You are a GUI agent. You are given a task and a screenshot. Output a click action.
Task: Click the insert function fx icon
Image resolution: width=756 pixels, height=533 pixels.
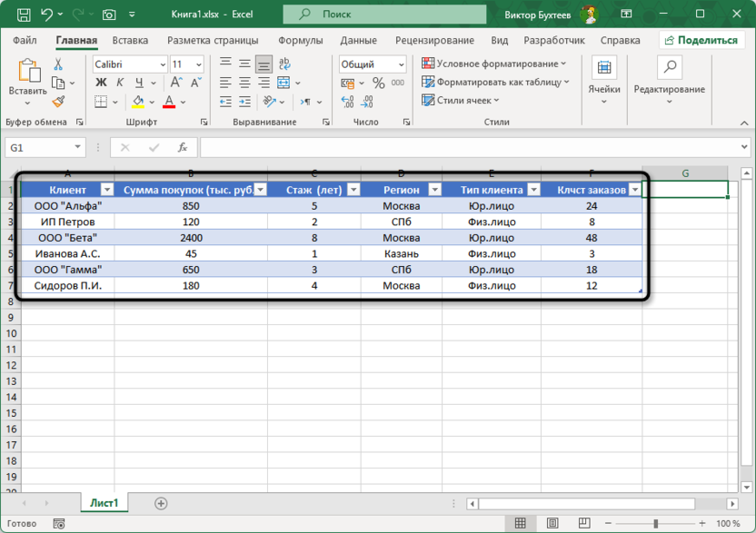pyautogui.click(x=183, y=147)
